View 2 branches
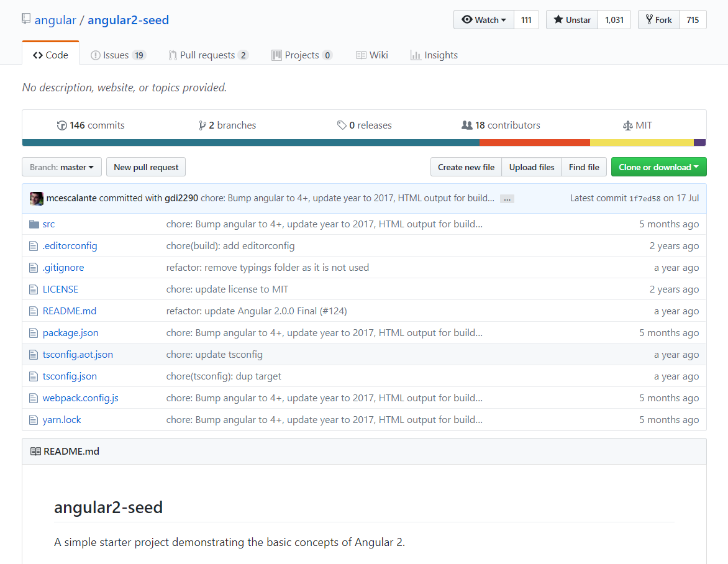728x564 pixels. pos(227,125)
